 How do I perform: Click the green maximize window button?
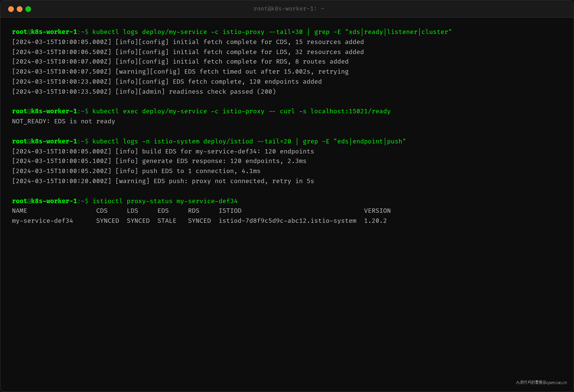(28, 9)
